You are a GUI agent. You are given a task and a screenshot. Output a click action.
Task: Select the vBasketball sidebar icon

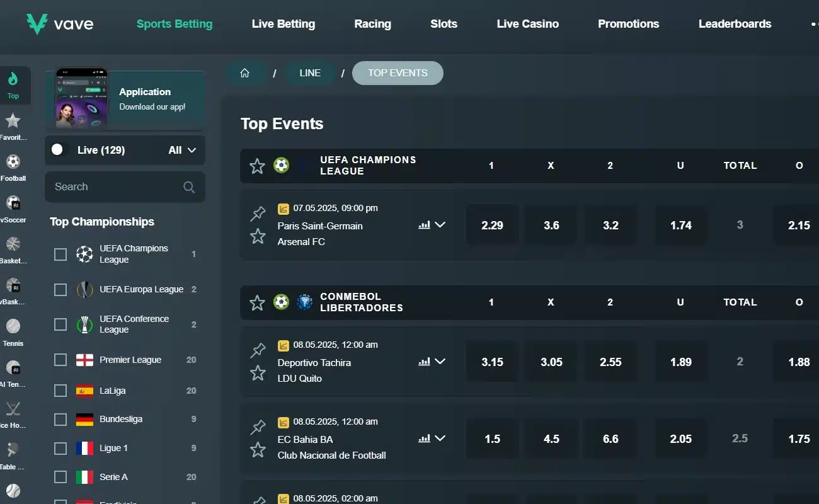click(13, 285)
